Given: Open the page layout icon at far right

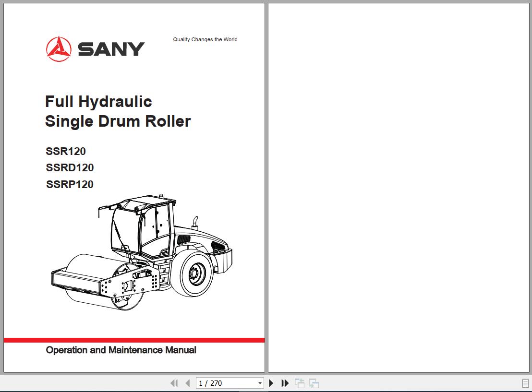Looking at the screenshot, I should (525, 383).
